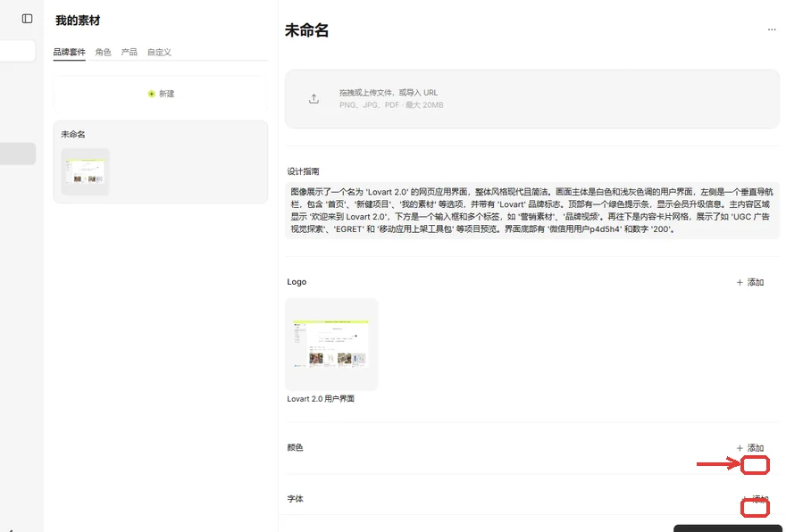Click the PNG, JPG, PDF size hint text

tap(391, 105)
